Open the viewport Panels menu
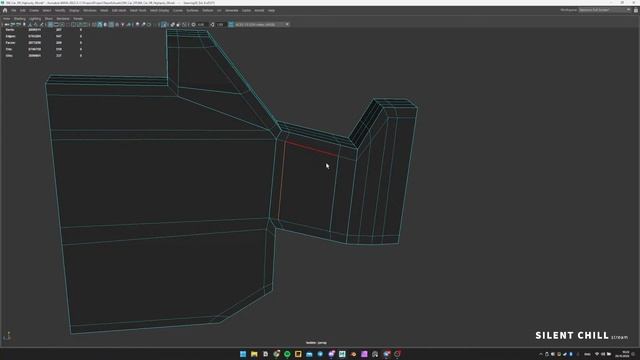 click(78, 18)
